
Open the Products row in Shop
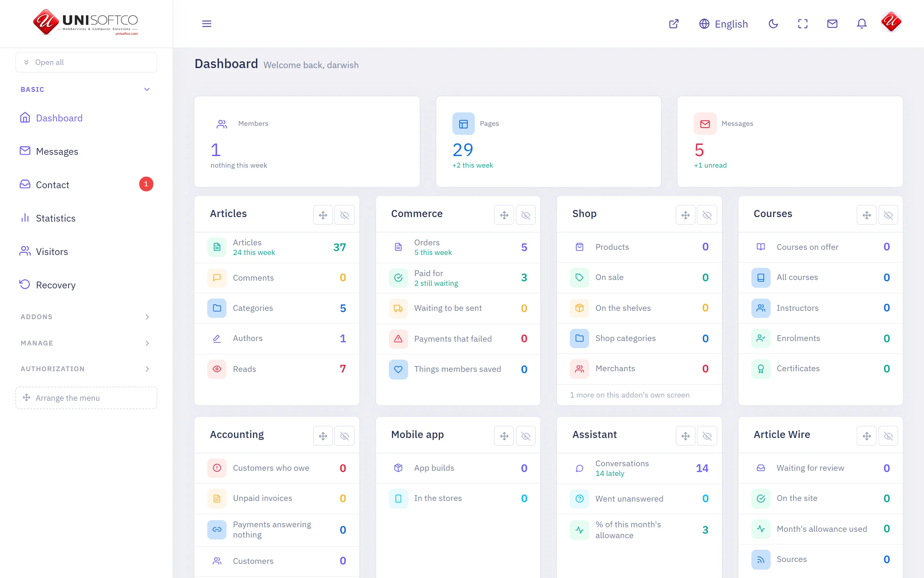click(x=639, y=247)
